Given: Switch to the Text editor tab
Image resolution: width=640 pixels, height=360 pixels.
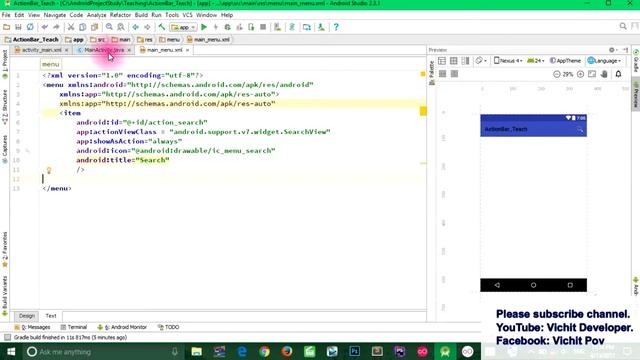Looking at the screenshot, I should [51, 316].
